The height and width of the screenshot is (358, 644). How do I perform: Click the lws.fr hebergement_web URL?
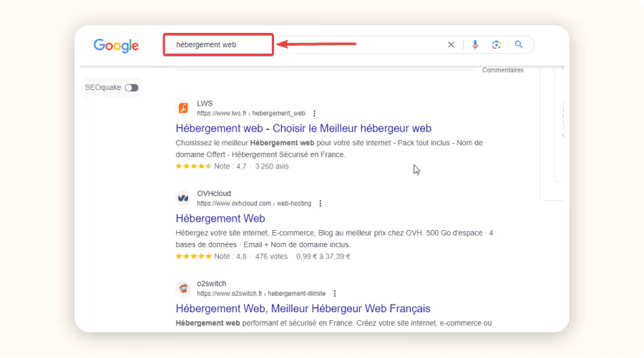[x=251, y=113]
